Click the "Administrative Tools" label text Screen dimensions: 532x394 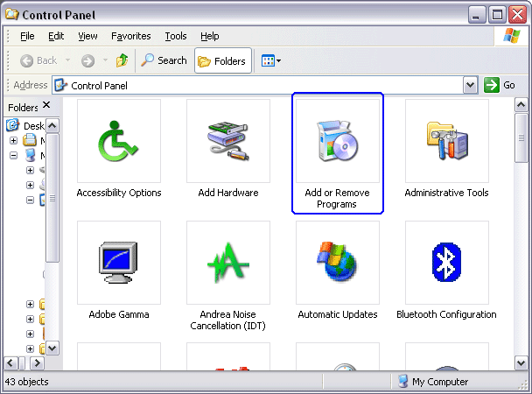(446, 193)
